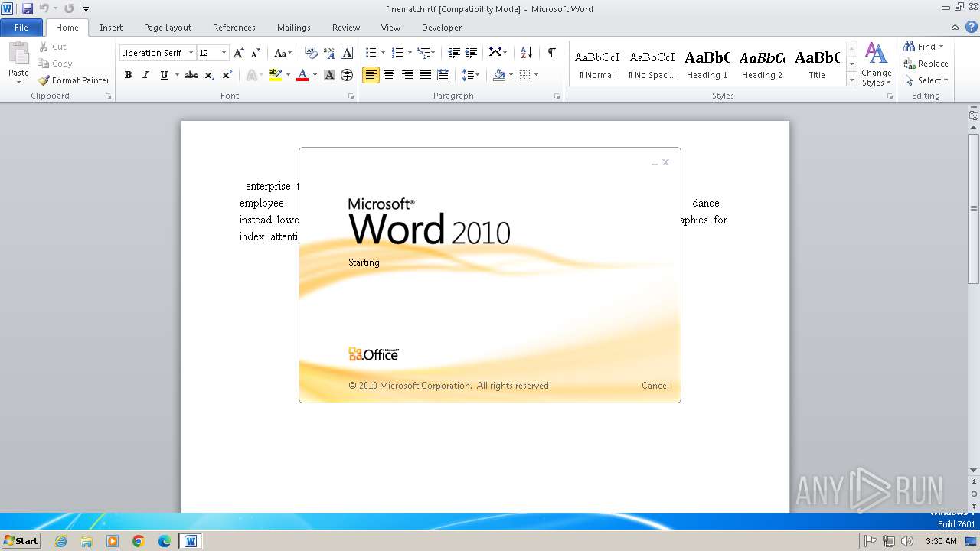The image size is (980, 551).
Task: Toggle Italic formatting
Action: coord(145,75)
